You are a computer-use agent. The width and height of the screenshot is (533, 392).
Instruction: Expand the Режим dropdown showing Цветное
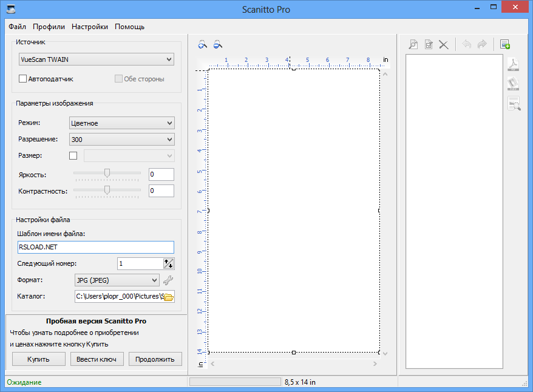(121, 123)
